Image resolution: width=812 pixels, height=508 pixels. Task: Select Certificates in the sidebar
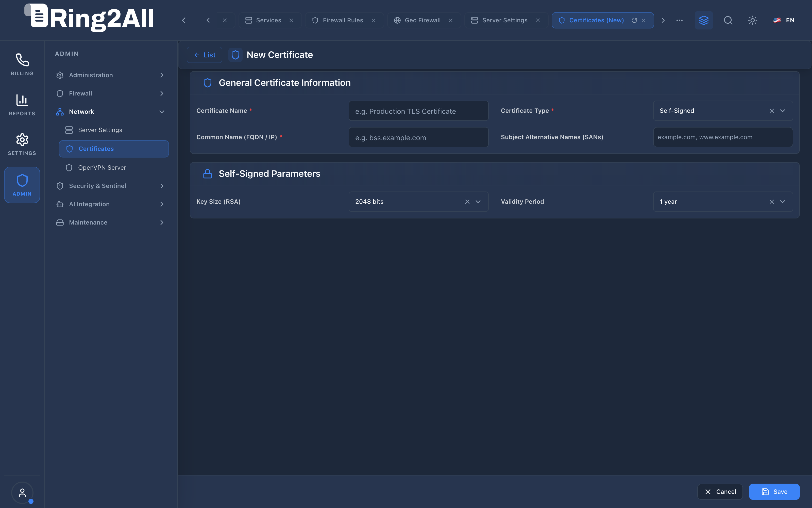pos(114,149)
